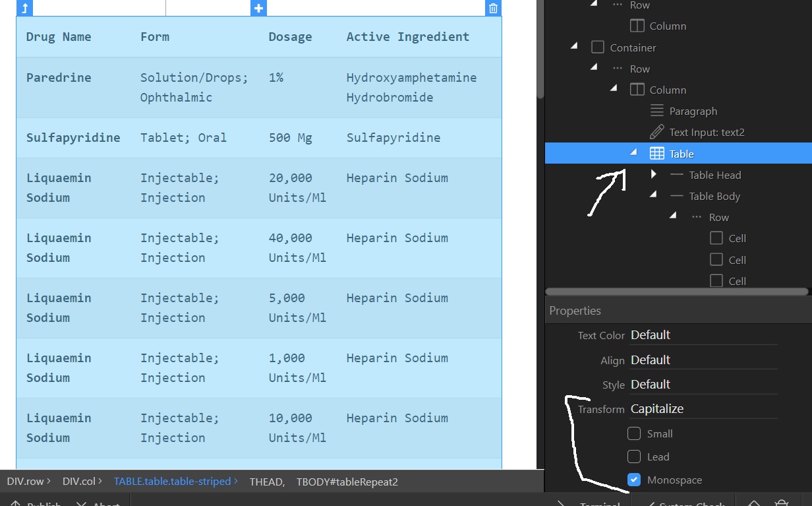Click the 'Form' column header
The height and width of the screenshot is (506, 812).
(x=155, y=37)
